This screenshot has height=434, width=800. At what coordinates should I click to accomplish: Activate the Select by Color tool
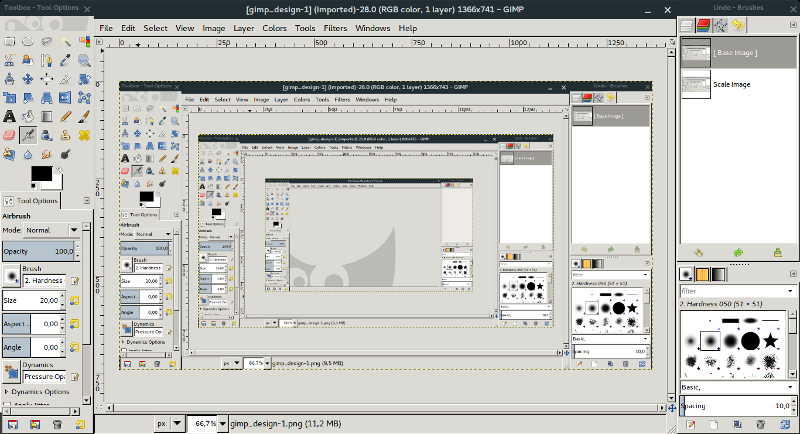pos(84,42)
